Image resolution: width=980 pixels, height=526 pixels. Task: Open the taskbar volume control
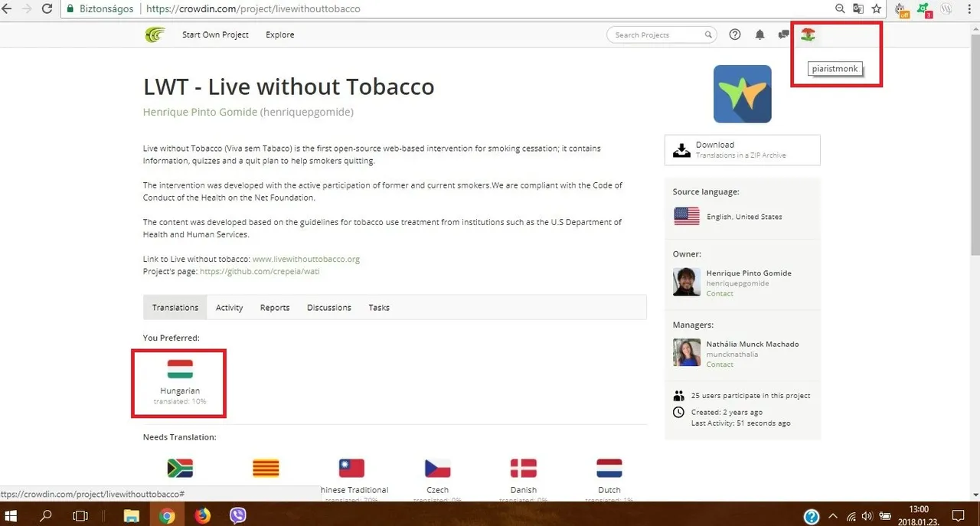coord(867,516)
